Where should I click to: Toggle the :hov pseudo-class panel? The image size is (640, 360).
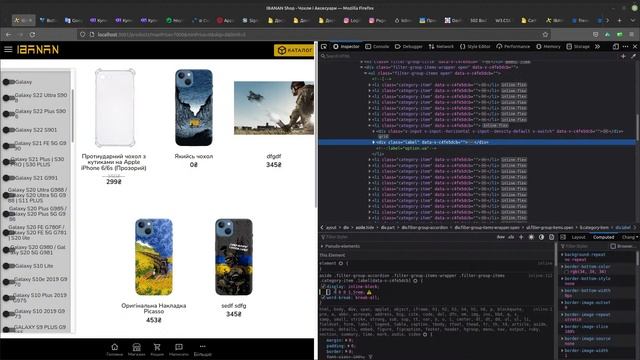[501, 237]
